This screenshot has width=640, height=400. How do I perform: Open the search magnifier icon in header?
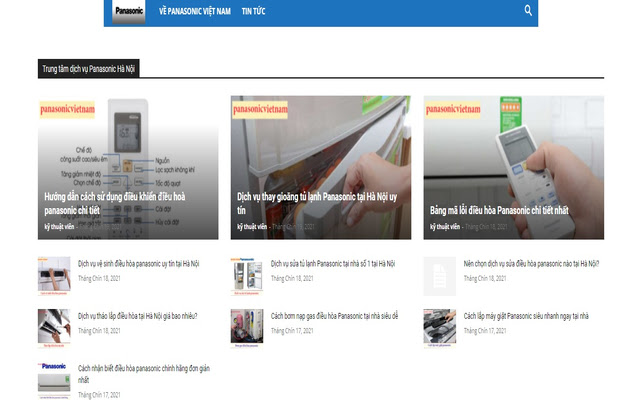click(528, 11)
